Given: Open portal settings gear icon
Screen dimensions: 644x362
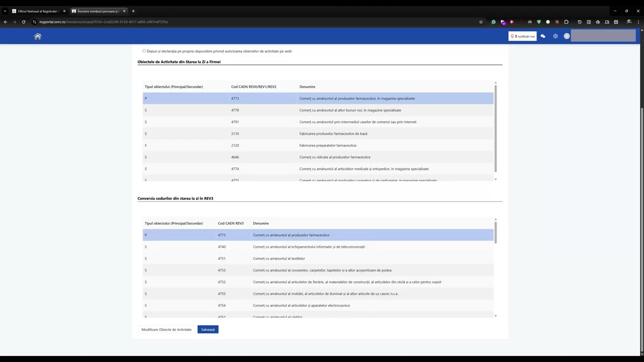Looking at the screenshot, I should click(555, 36).
